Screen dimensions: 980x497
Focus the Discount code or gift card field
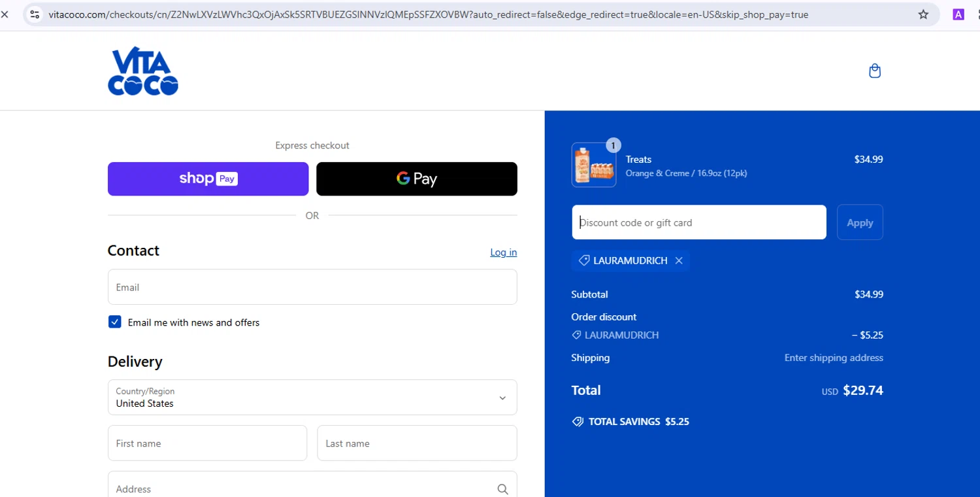[699, 222]
